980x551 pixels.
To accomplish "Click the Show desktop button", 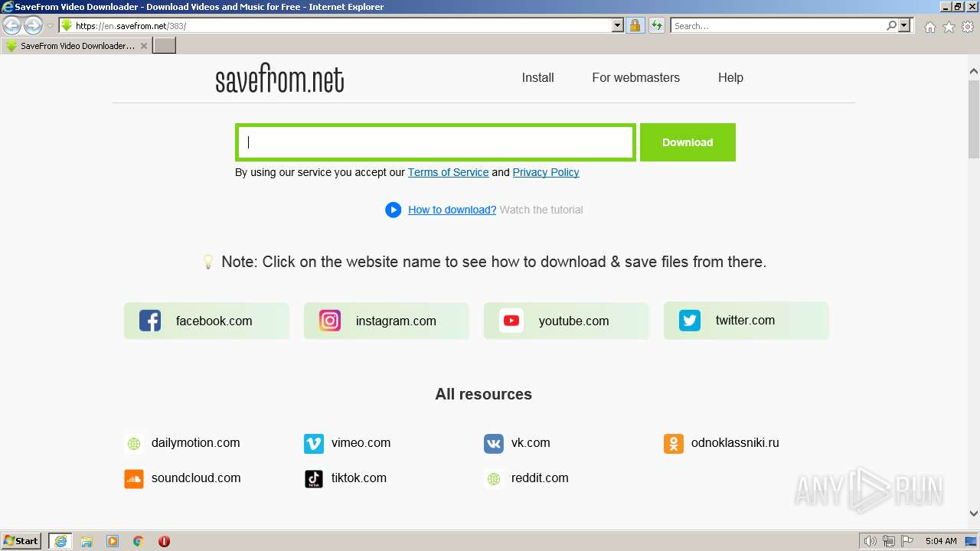I will (x=971, y=541).
